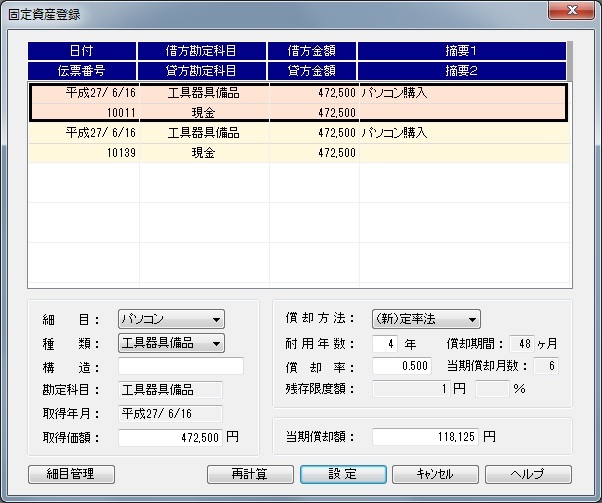Open help with the ヘルプ button
Viewport: 602px width, 503px height.
[x=527, y=474]
